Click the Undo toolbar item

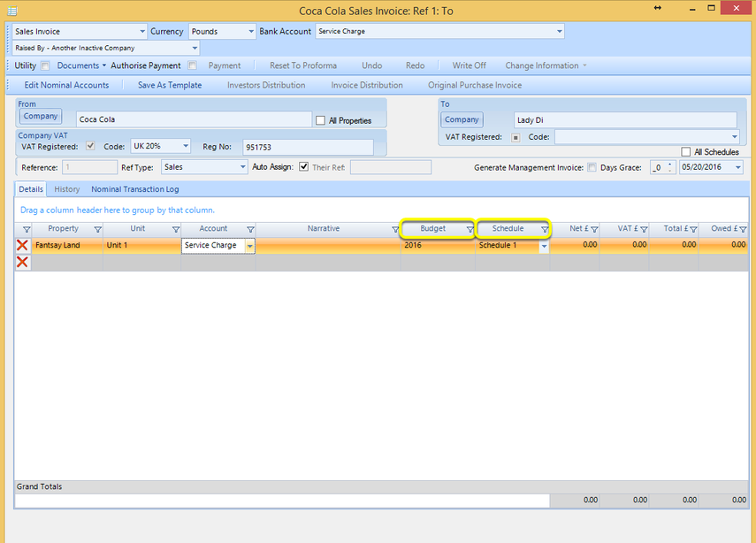371,65
